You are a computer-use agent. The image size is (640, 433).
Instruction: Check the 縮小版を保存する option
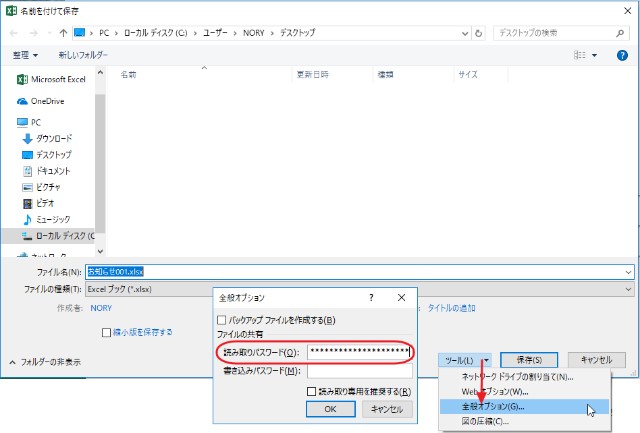coord(105,332)
